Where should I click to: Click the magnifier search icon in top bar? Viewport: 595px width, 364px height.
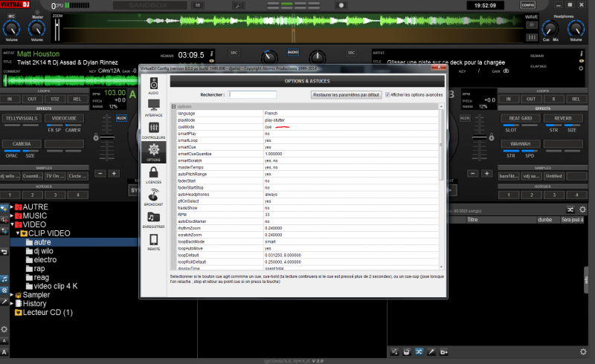[238, 5]
